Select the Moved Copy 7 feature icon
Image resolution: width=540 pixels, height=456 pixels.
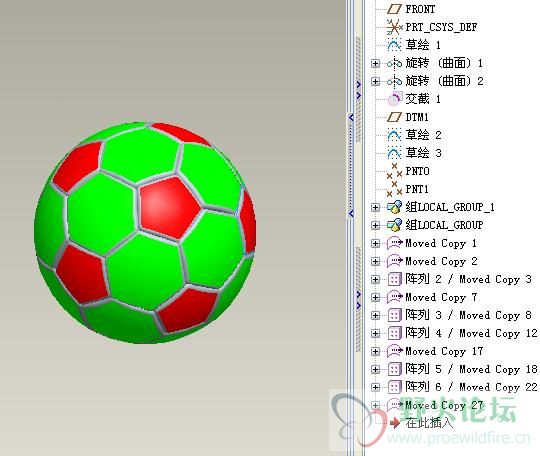click(x=394, y=297)
